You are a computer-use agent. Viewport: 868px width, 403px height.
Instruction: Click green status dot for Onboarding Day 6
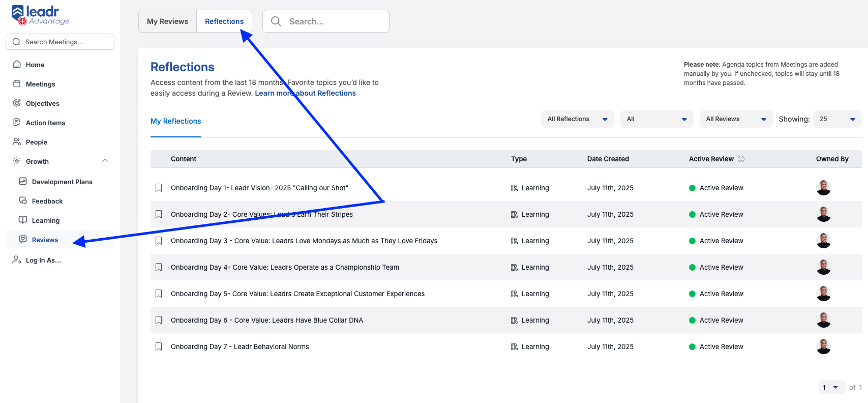pyautogui.click(x=692, y=320)
